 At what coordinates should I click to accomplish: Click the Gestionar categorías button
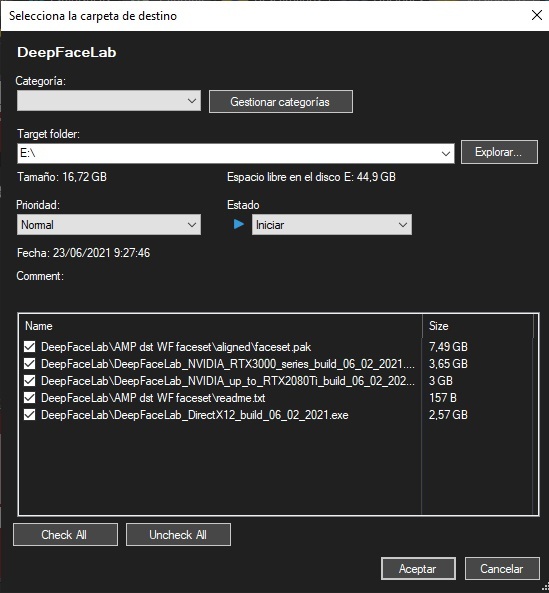tap(281, 101)
